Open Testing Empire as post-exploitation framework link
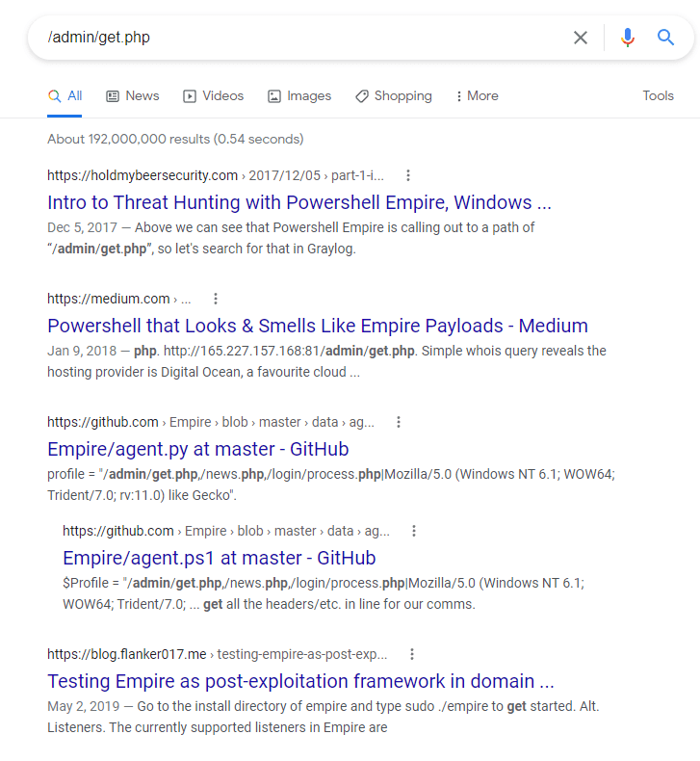Screen dimensions: 700x761 coord(300,681)
